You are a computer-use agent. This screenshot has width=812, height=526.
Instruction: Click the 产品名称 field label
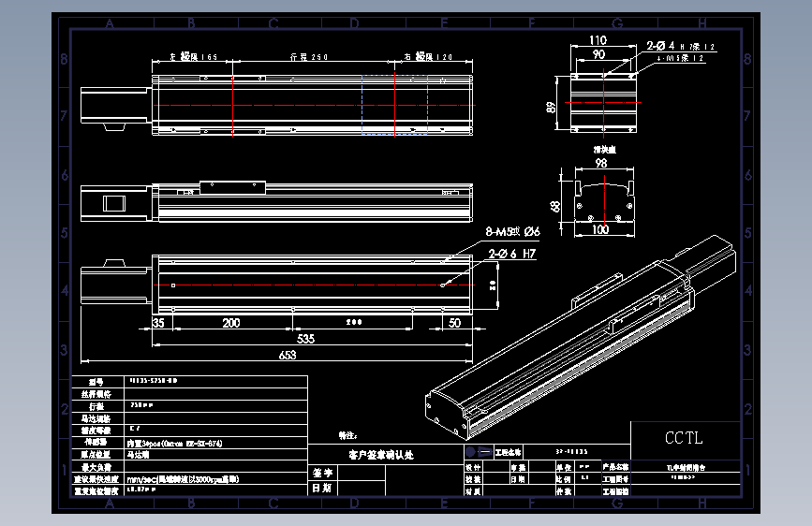615,467
